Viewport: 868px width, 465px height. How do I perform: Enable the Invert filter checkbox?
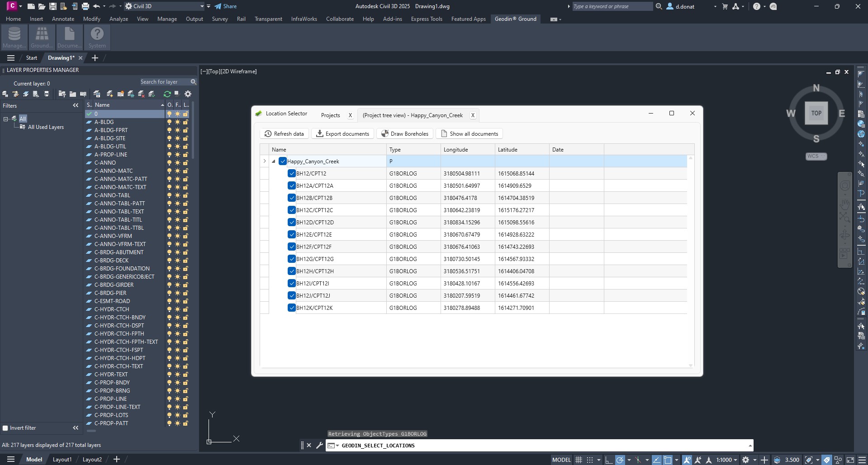5,428
